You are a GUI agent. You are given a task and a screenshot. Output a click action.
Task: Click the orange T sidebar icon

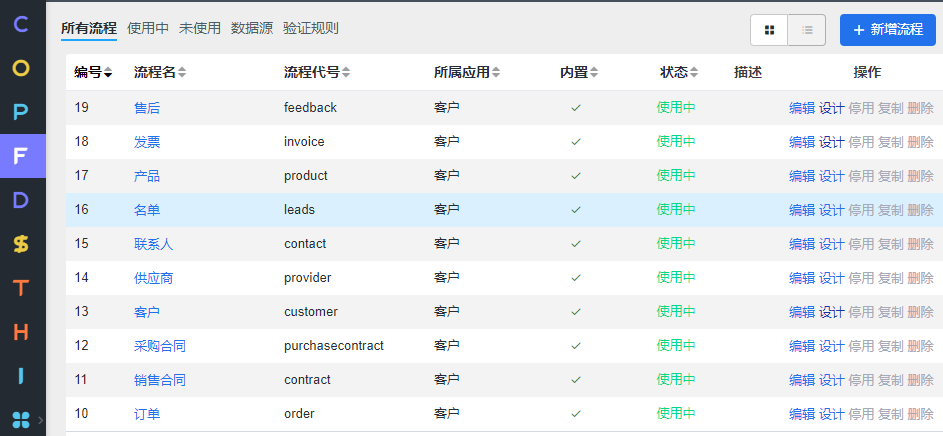click(21, 288)
